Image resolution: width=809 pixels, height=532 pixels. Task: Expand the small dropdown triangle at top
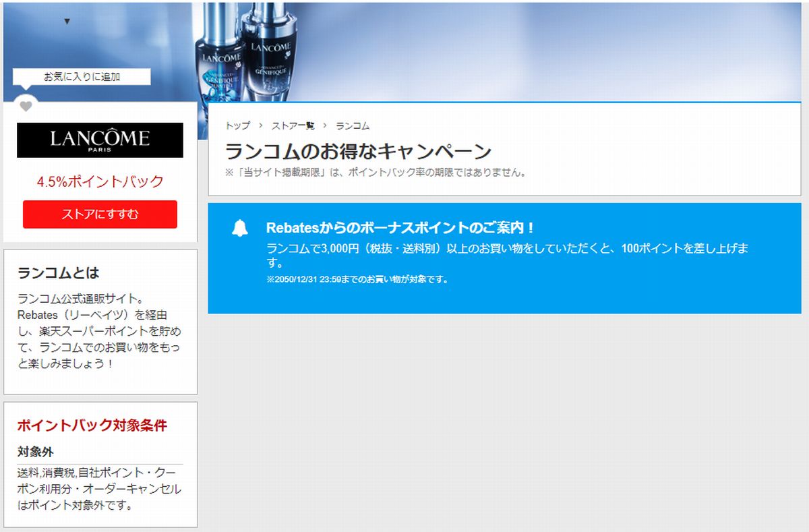[67, 22]
